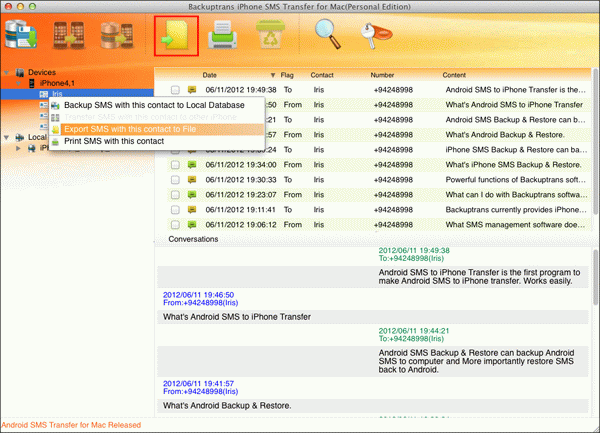This screenshot has width=600, height=433.
Task: Select the Iris contact in the Devices tree
Action: (77, 94)
